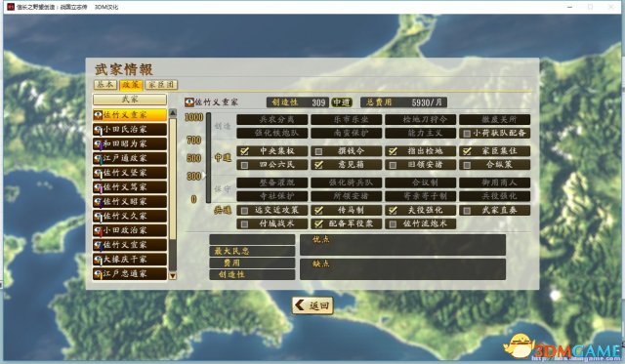Screen dimensions: 625x364
Task: Select 佐竹义宣家 in the clan list
Action: tap(130, 245)
